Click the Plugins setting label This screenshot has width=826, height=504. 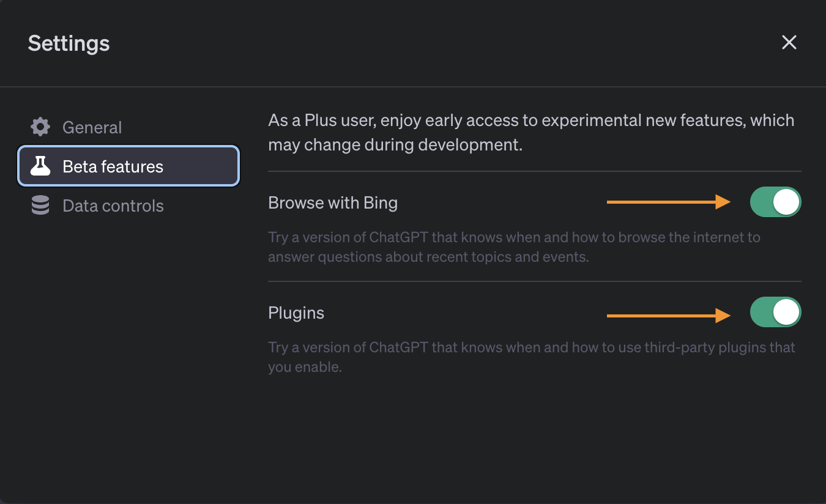pyautogui.click(x=296, y=313)
